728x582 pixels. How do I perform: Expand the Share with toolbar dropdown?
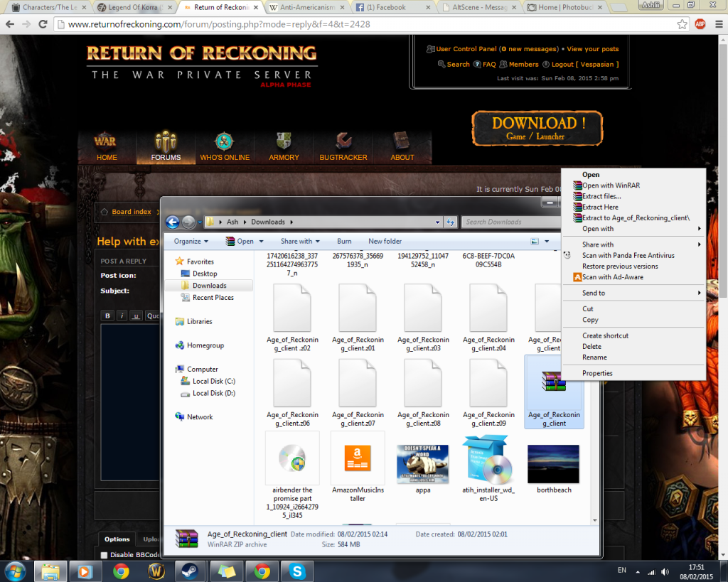pos(300,242)
